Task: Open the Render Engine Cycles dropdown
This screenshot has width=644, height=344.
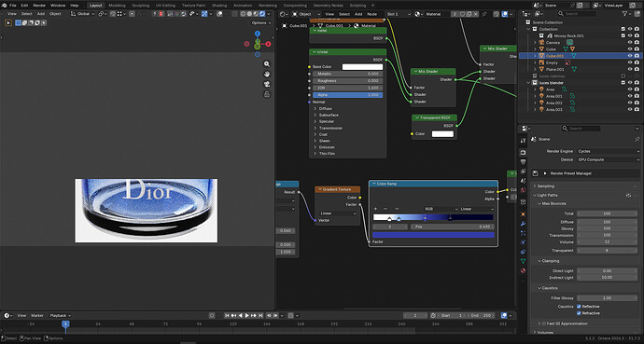Action: click(x=609, y=151)
